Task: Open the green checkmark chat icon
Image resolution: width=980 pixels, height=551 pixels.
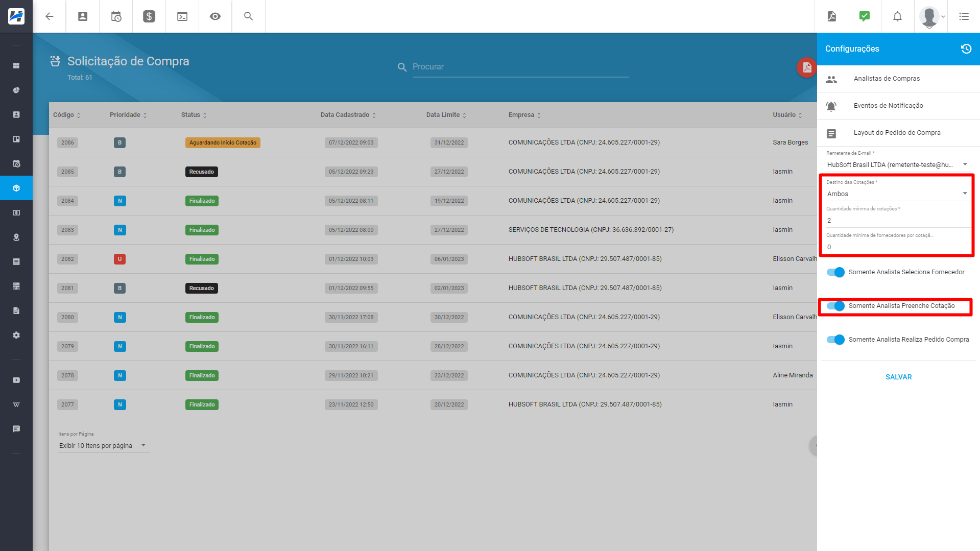Action: 864,16
